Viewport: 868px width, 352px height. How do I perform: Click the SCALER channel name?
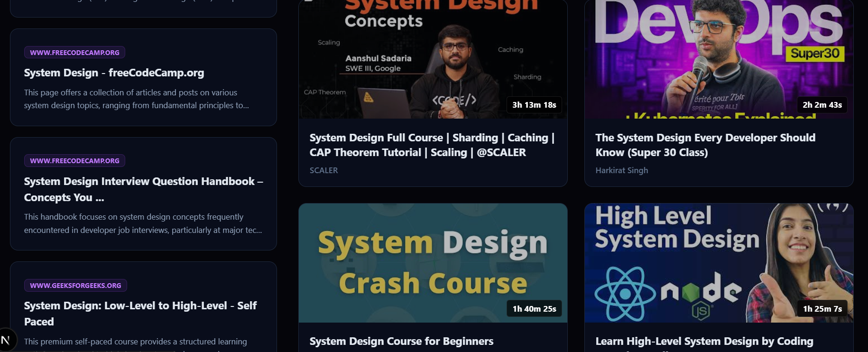(x=323, y=170)
